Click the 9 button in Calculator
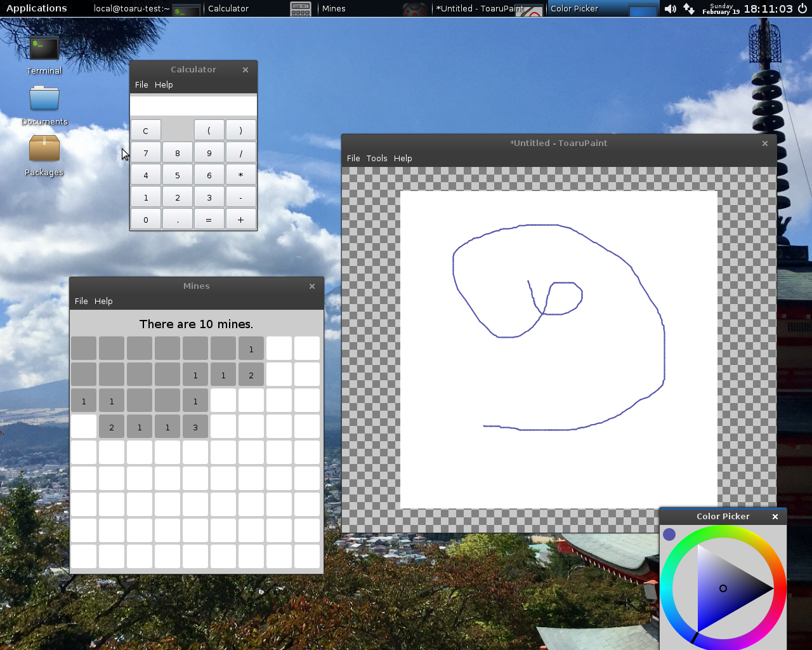The width and height of the screenshot is (812, 650). [x=209, y=153]
